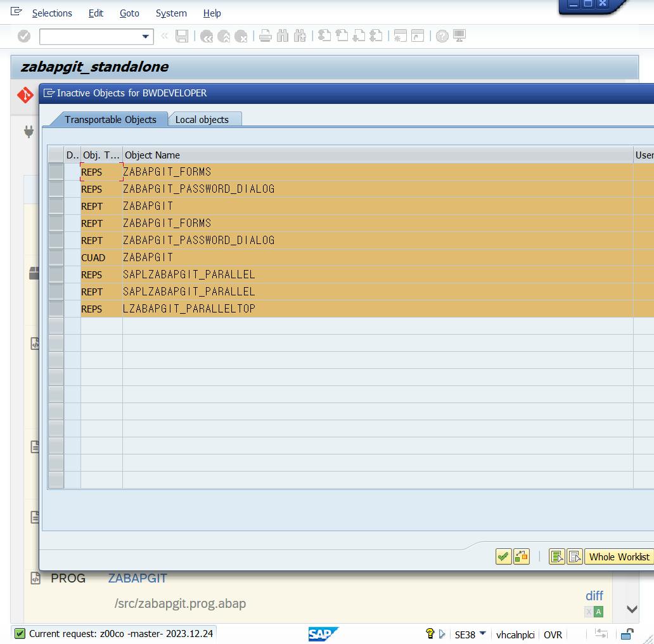Click the CUAD object type cell
The image size is (654, 644).
point(101,257)
